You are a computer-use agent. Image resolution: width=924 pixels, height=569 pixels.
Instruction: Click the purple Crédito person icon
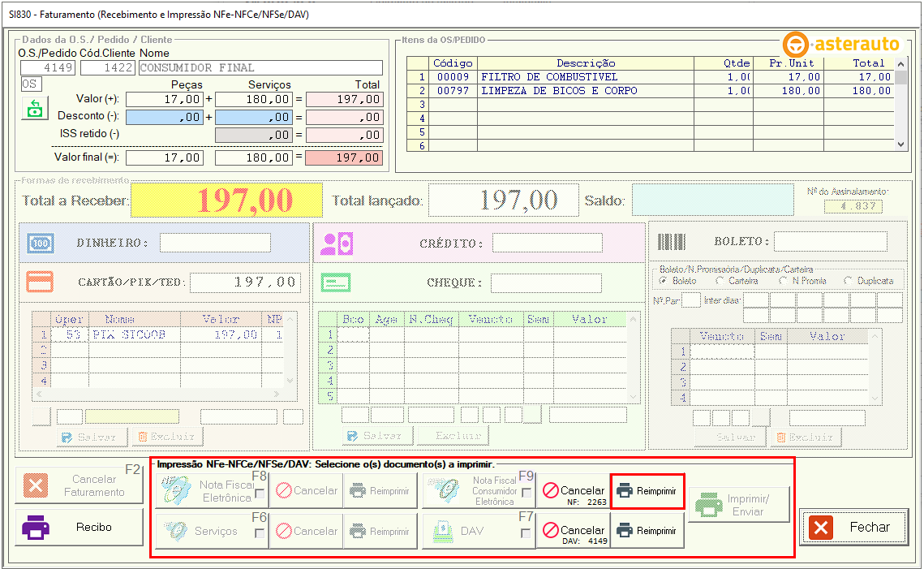[x=337, y=244]
